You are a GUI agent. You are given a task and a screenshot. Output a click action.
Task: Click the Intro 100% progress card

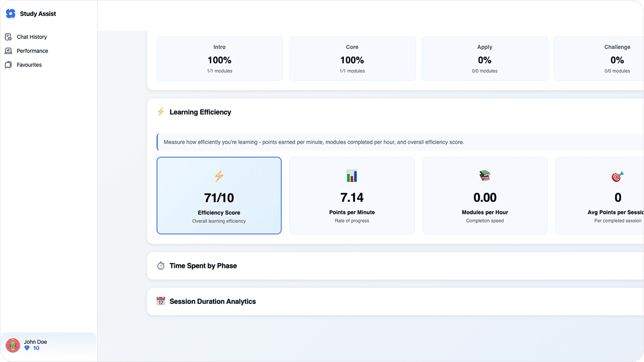tap(220, 59)
